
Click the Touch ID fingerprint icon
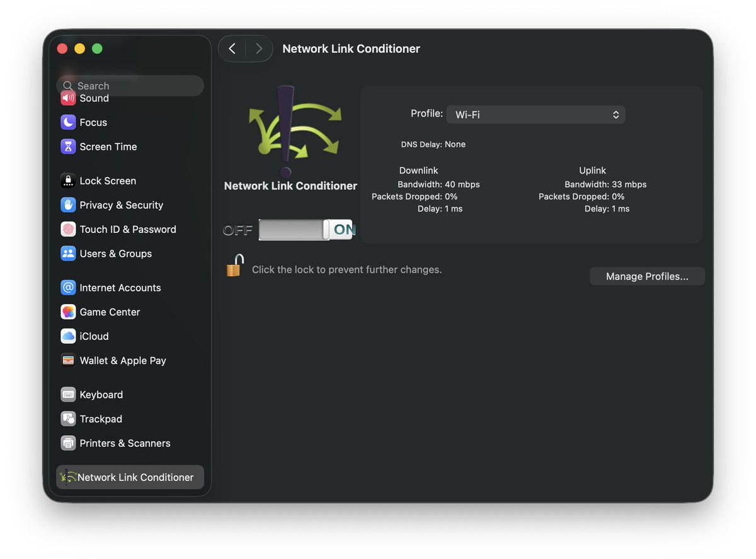[68, 229]
